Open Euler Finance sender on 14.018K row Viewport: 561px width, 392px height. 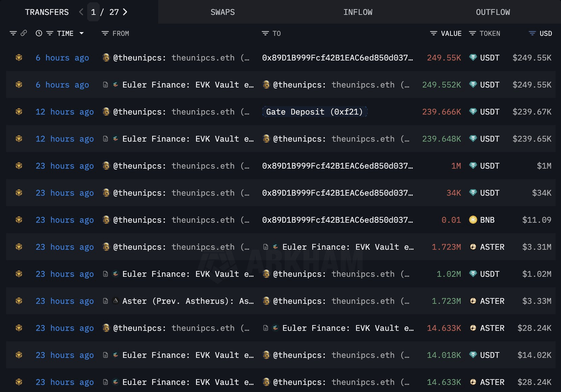click(188, 355)
